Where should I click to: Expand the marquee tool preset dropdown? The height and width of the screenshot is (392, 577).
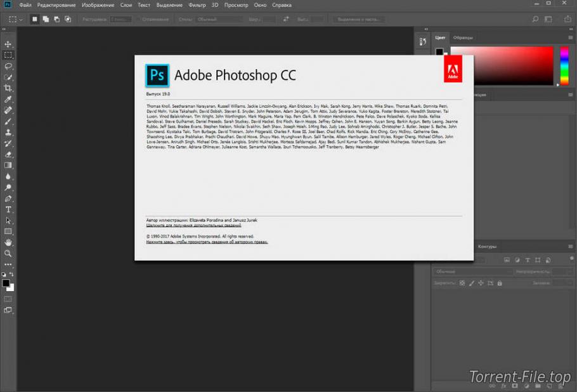pyautogui.click(x=15, y=19)
